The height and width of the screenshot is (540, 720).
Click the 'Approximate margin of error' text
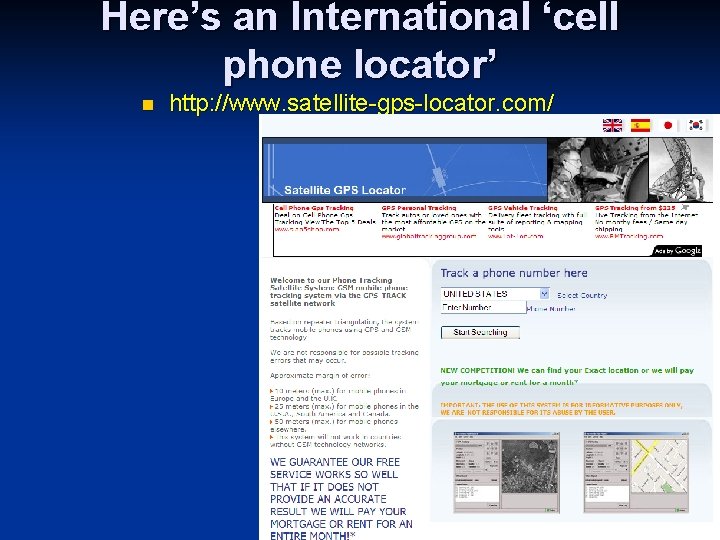(x=320, y=375)
